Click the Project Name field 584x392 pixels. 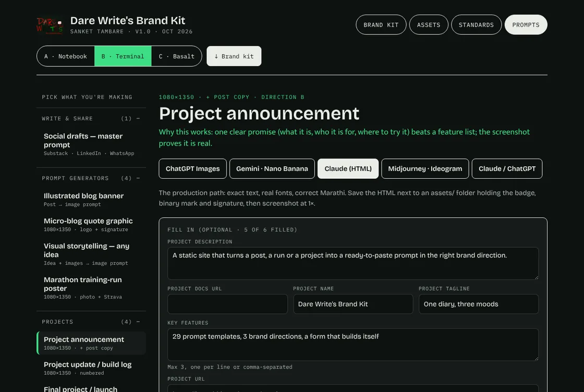pos(353,304)
